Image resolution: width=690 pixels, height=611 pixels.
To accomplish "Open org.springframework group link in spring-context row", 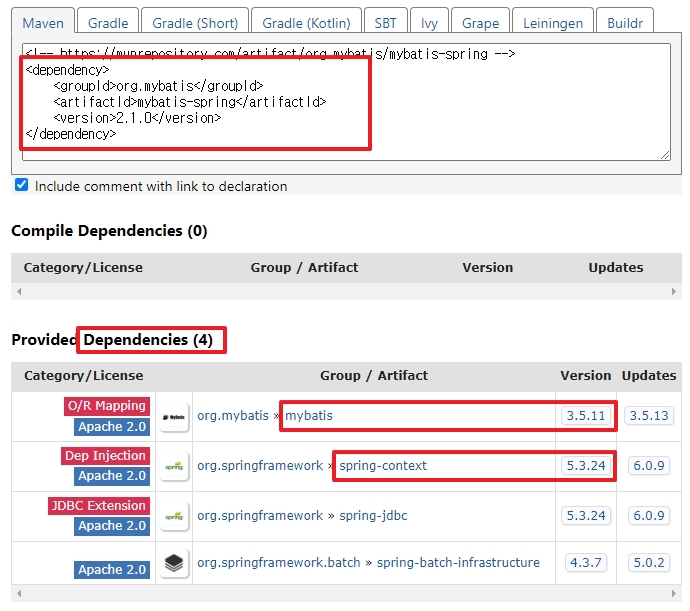I will [x=260, y=466].
